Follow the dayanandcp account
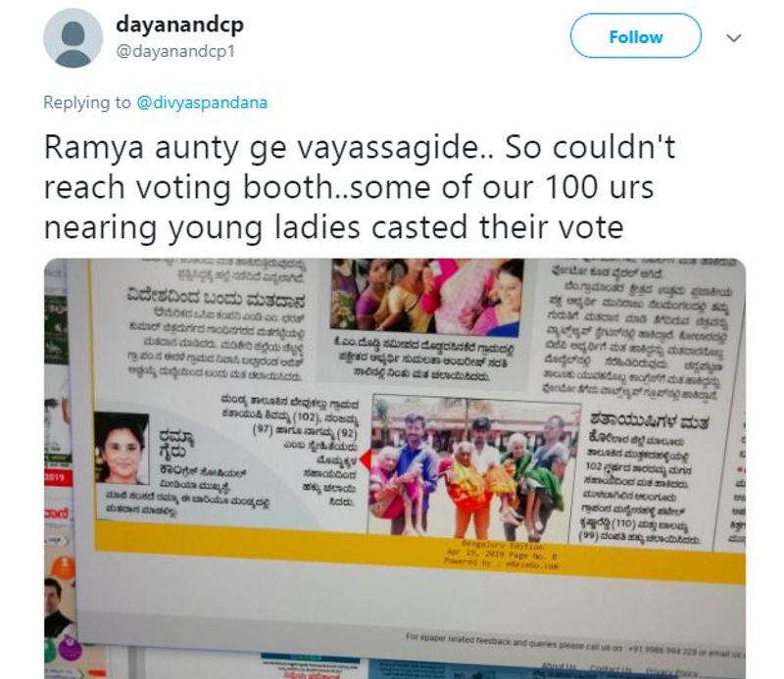 (635, 36)
